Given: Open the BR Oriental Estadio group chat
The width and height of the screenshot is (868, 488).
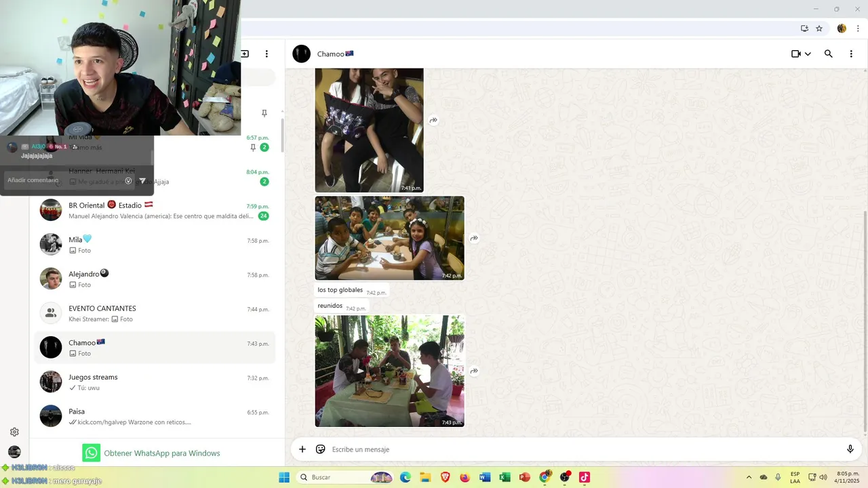Looking at the screenshot, I should pos(155,210).
